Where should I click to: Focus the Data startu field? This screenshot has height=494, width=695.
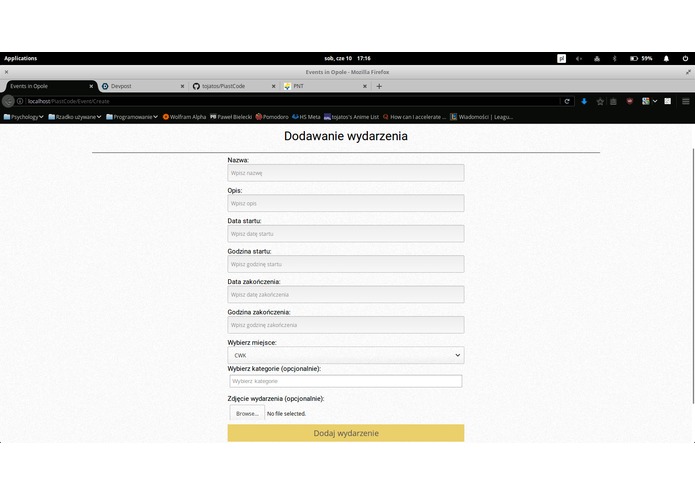(x=346, y=233)
